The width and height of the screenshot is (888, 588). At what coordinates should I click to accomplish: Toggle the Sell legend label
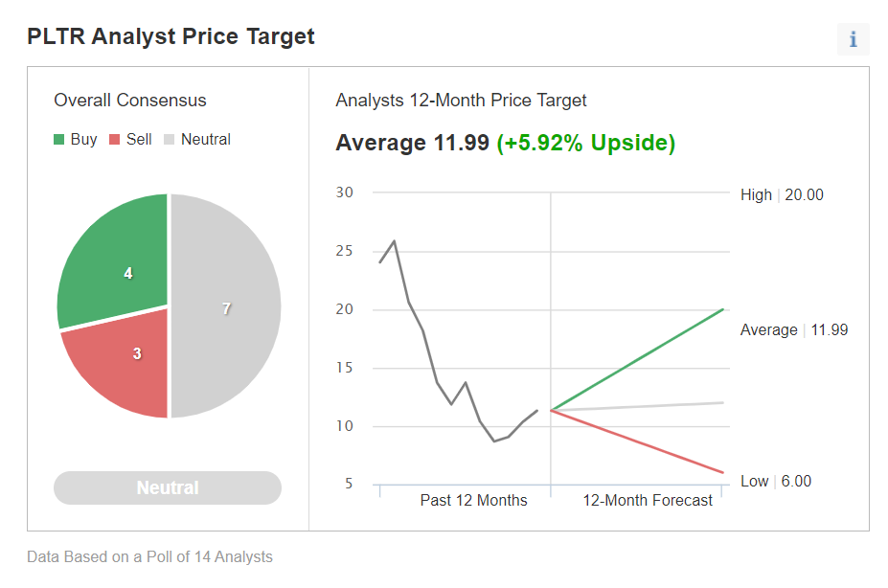139,140
